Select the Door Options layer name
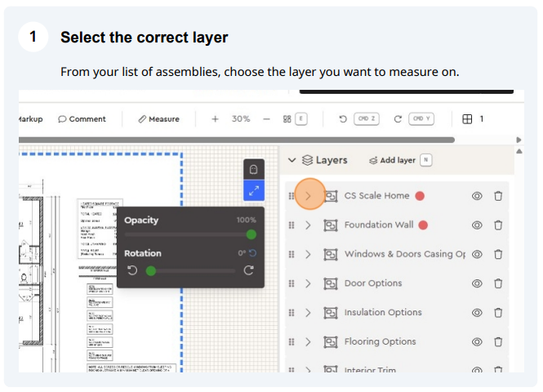This screenshot has width=543, height=392. click(x=373, y=283)
